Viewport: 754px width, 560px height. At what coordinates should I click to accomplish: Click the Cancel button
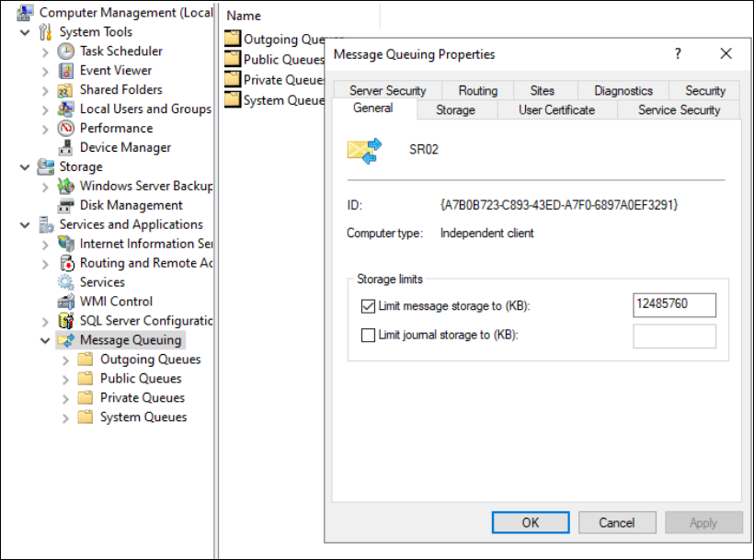(616, 522)
